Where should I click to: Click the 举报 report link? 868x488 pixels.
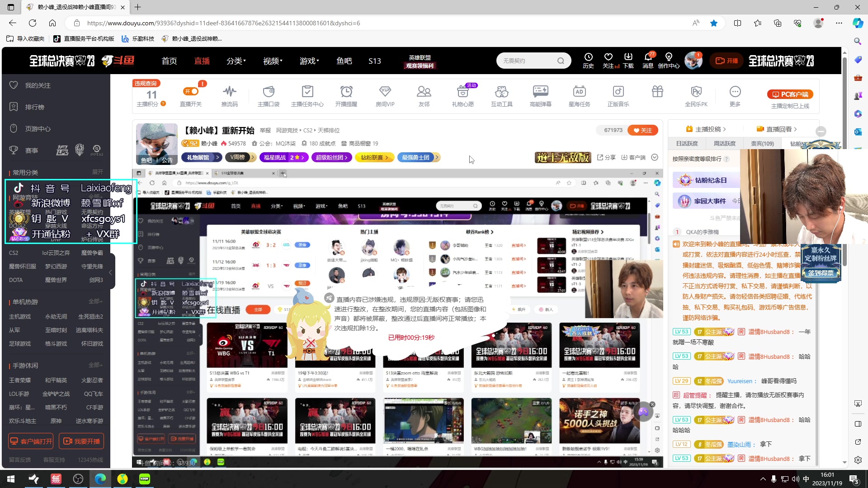[265, 131]
